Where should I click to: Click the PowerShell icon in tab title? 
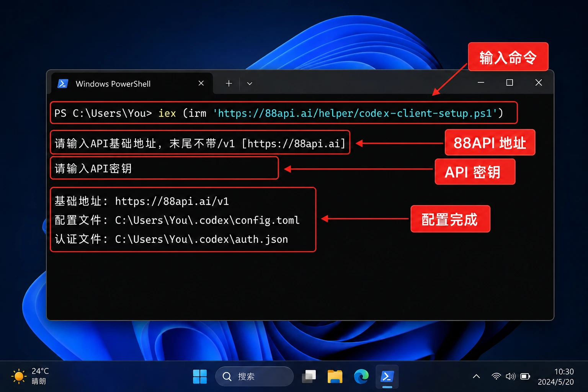[x=63, y=83]
